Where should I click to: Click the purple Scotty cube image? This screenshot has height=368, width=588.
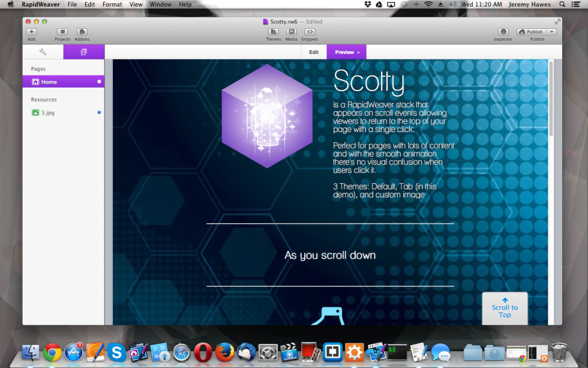coord(267,116)
